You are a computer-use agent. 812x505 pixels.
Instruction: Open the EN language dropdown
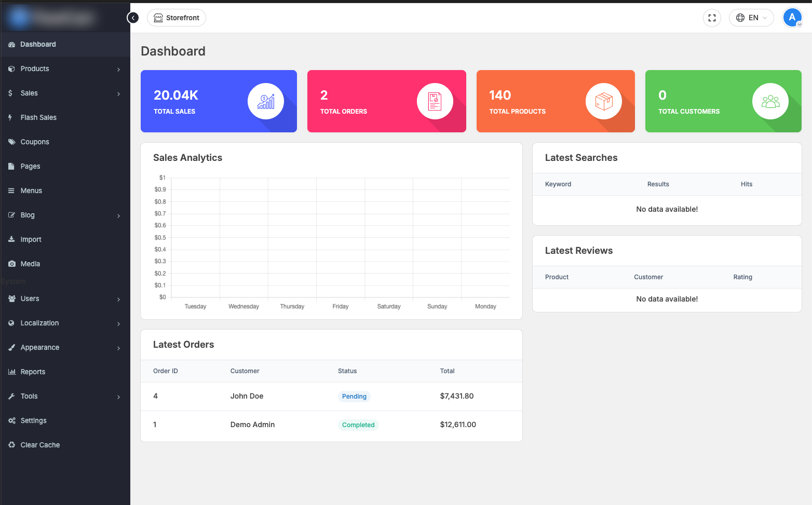pyautogui.click(x=751, y=17)
